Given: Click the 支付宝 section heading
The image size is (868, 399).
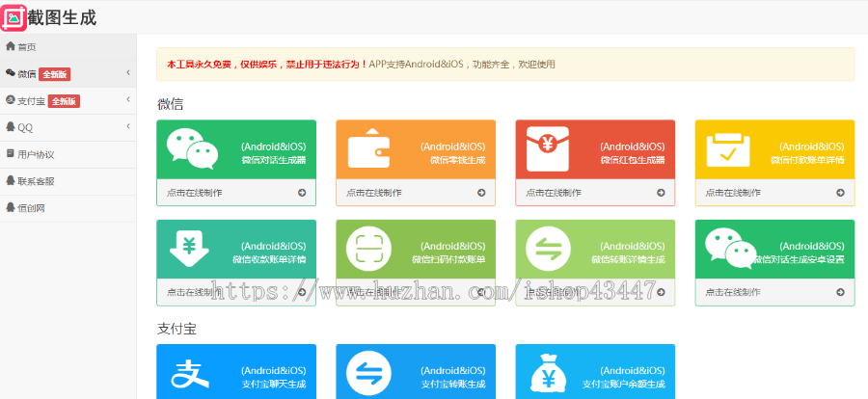Looking at the screenshot, I should (x=176, y=330).
